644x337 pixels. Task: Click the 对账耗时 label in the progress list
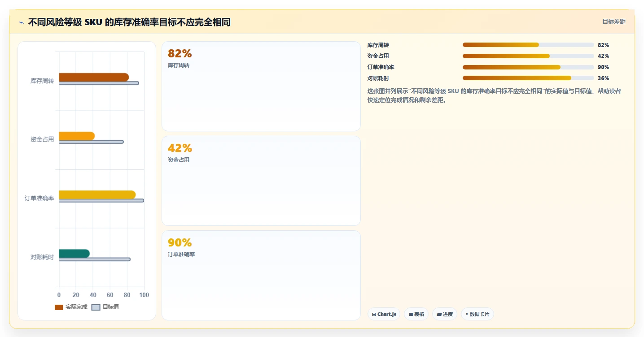[x=378, y=78]
